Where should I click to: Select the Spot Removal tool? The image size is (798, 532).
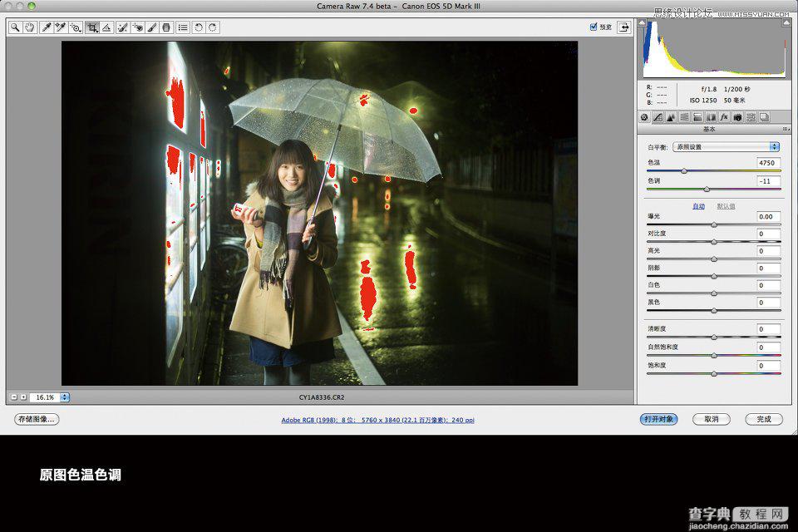click(x=123, y=27)
